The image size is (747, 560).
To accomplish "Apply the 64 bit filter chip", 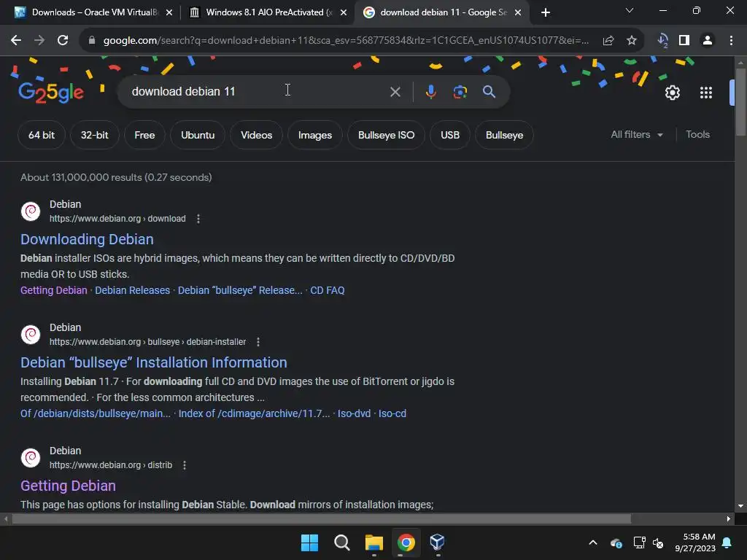I will point(42,135).
